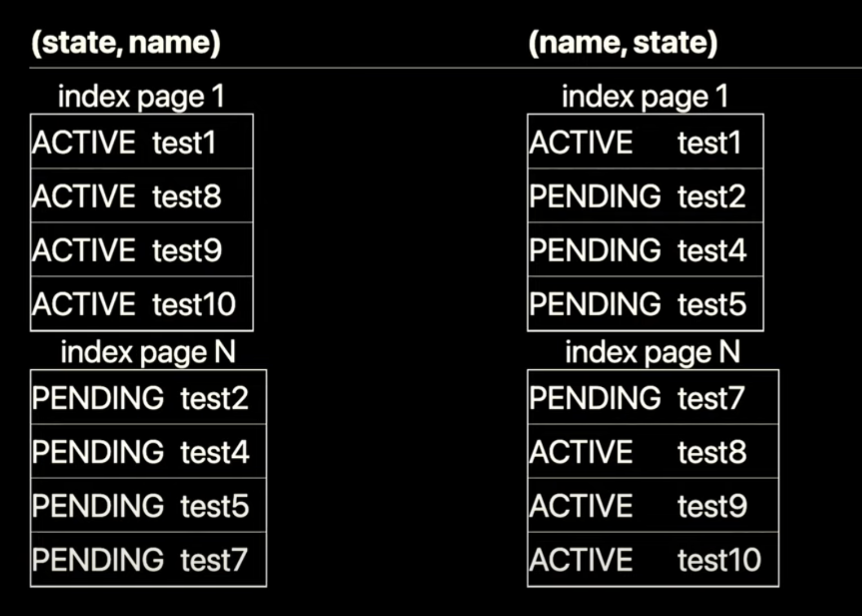Screen dimensions: 862x616
Task: Select ACTIVE test1 row in (state, name) index
Action: click(x=141, y=142)
